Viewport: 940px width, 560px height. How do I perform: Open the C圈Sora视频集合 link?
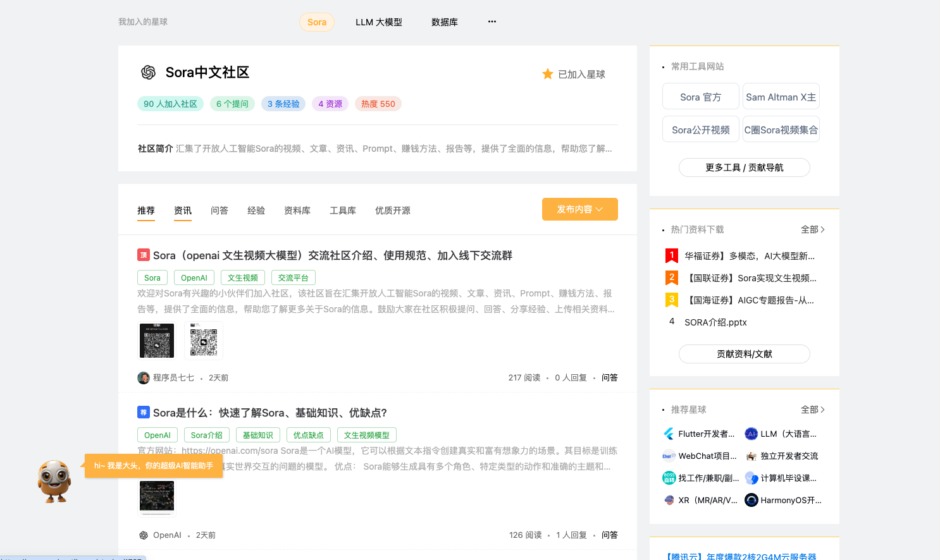click(x=781, y=130)
